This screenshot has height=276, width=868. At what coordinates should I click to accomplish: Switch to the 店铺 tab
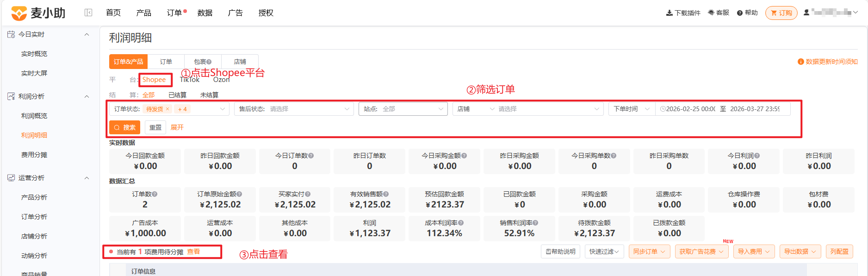coord(240,62)
